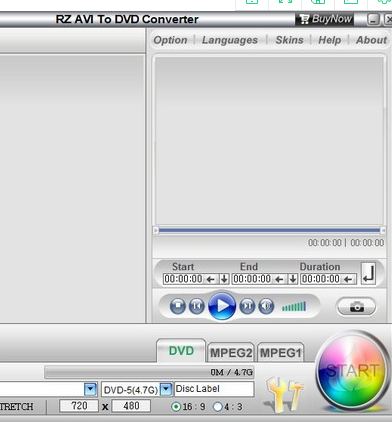Click End time down arrow

pos(293,279)
